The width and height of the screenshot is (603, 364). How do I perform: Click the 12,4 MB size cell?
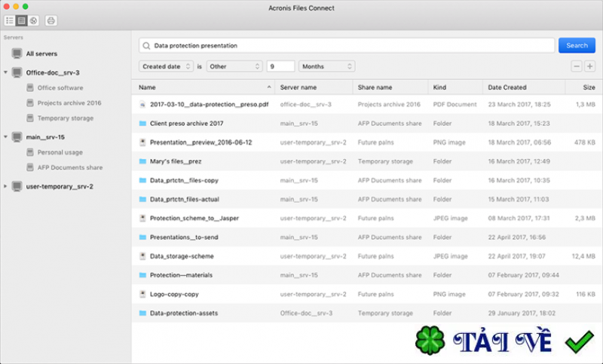point(583,256)
